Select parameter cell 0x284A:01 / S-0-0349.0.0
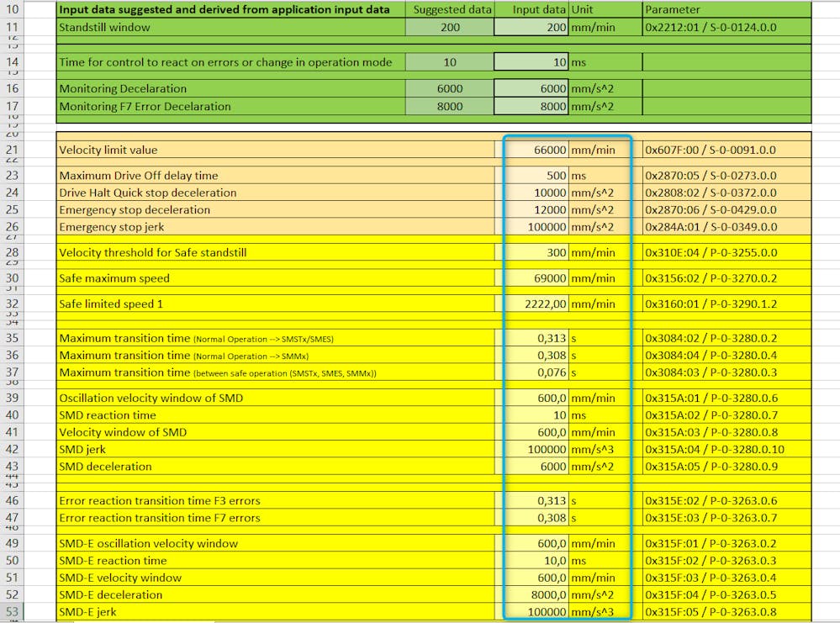 click(x=727, y=227)
